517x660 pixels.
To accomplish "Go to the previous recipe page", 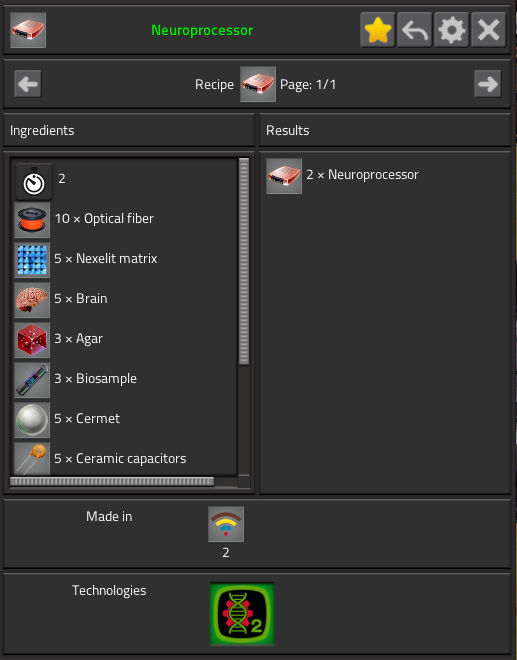I will coord(28,84).
